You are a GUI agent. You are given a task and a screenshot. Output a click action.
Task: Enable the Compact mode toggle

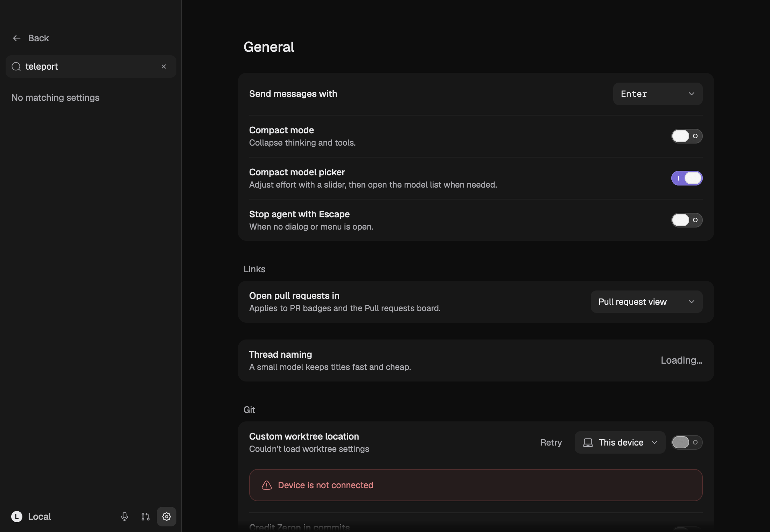[x=687, y=136]
